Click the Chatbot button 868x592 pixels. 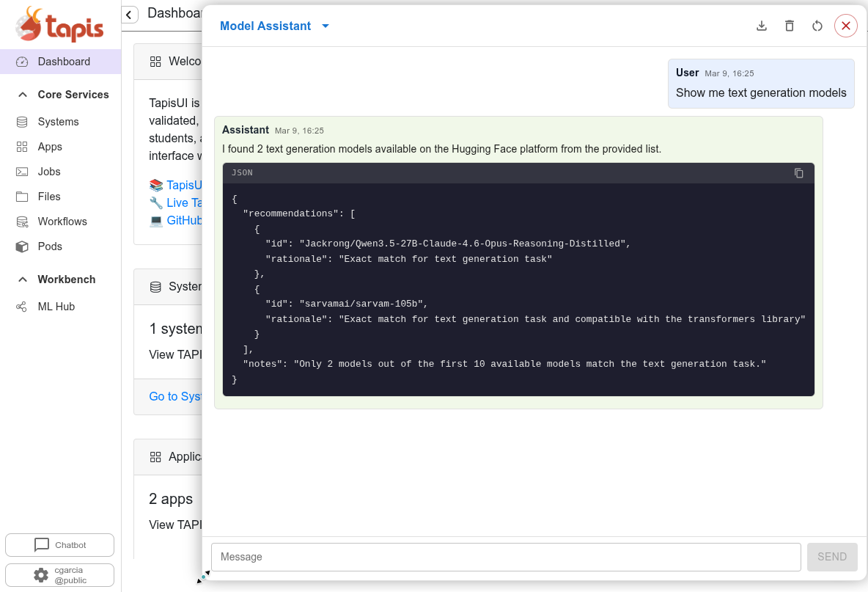coord(60,545)
